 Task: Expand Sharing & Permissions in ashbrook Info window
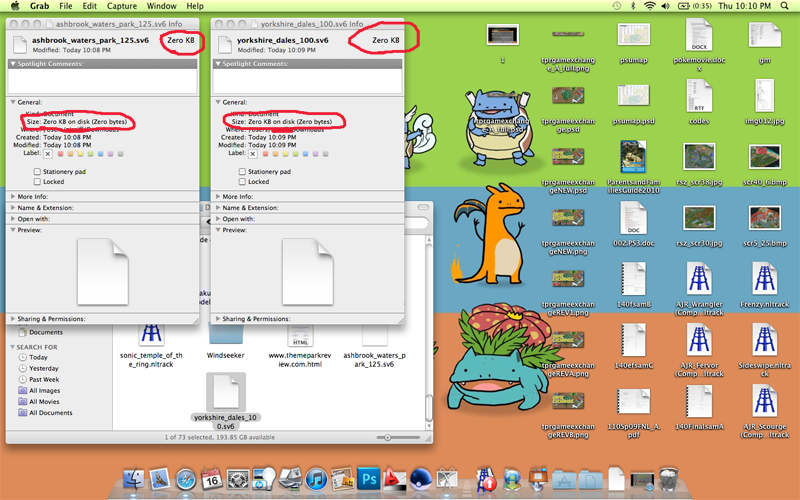click(13, 319)
